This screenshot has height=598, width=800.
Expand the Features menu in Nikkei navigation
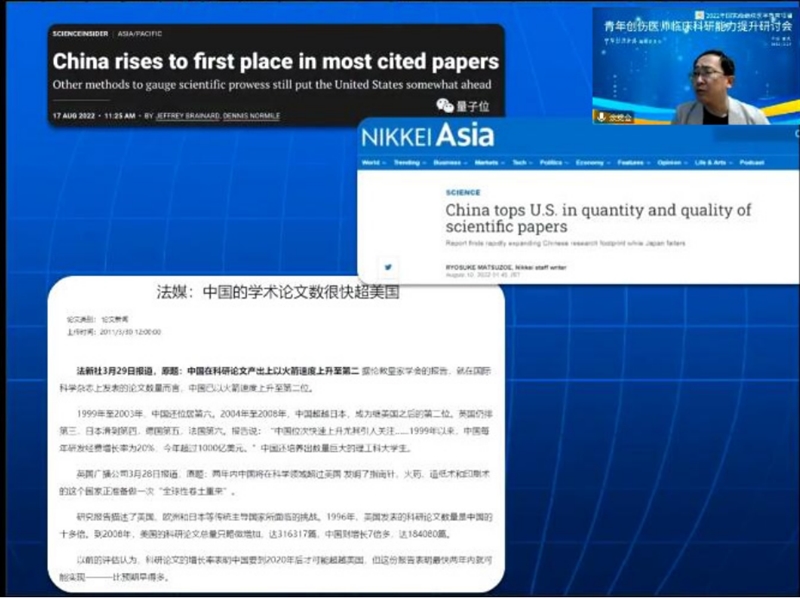[633, 163]
